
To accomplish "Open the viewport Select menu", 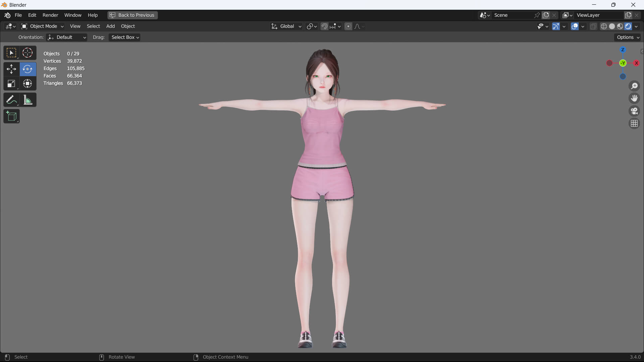I will 93,26.
